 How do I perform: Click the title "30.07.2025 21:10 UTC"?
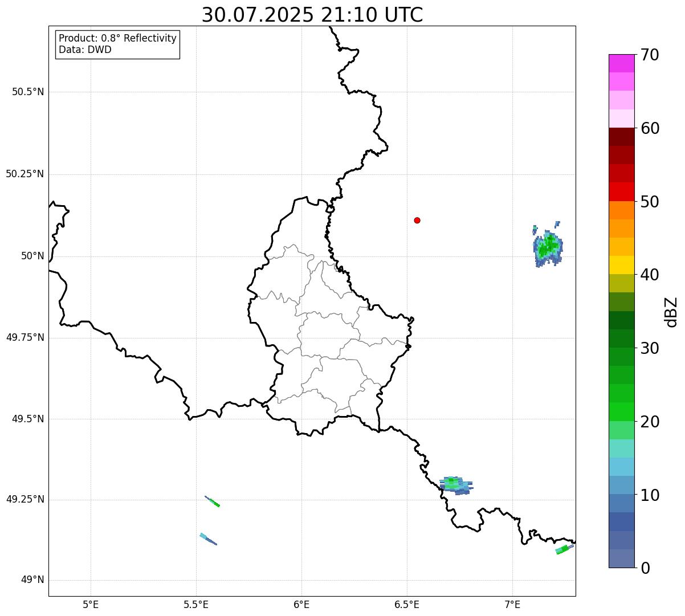click(x=312, y=15)
